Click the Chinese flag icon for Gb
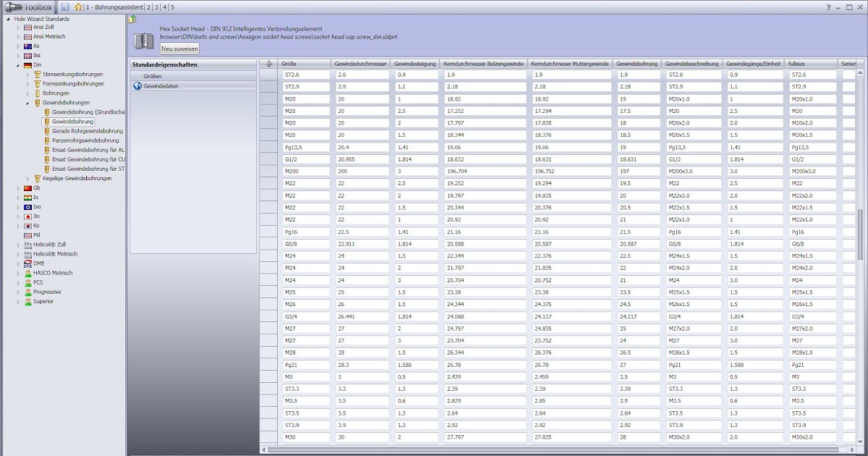 (27, 188)
